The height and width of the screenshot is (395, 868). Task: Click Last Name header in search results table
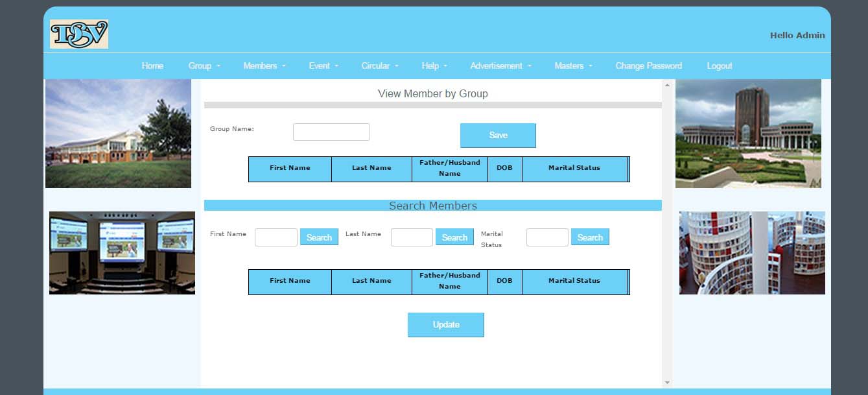click(371, 281)
